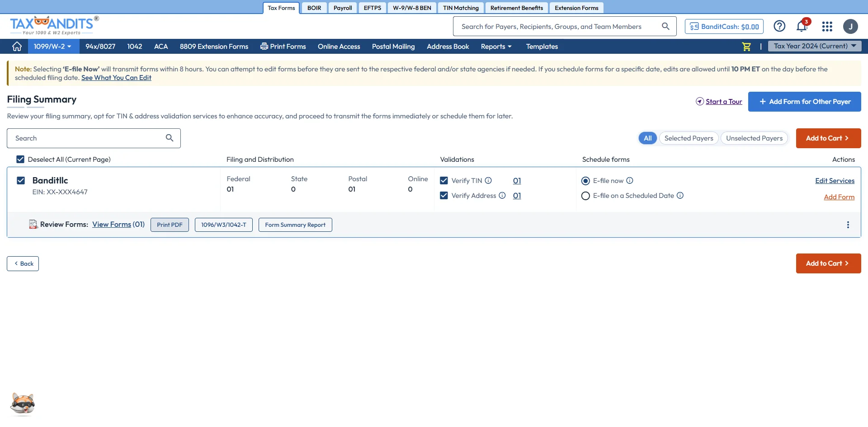The height and width of the screenshot is (427, 868).
Task: Show info for E-file on a Scheduled Date
Action: (x=680, y=195)
